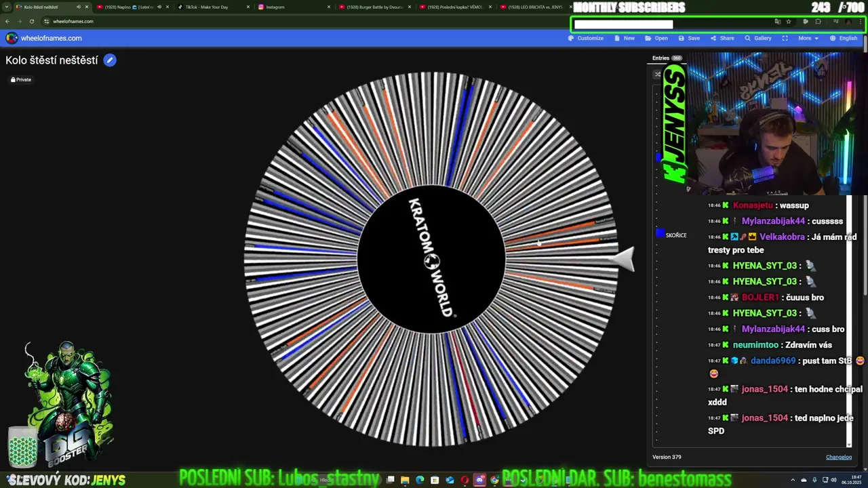Image resolution: width=868 pixels, height=488 pixels.
Task: Click the blue SKOŘICE entry color box
Action: pos(660,234)
